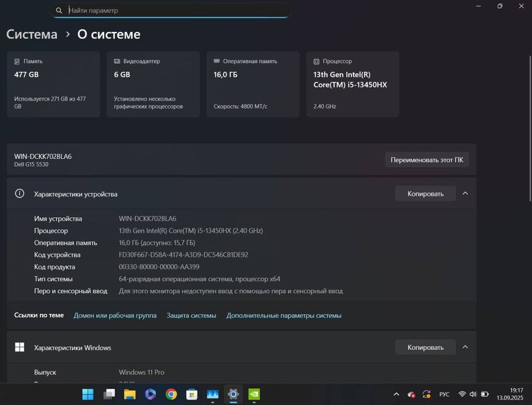Collapse 'Характеристики Windows' section chevron
Screen dimensions: 532x405
(465, 347)
